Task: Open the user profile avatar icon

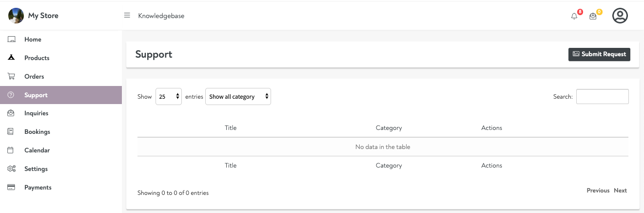Action: coord(620,16)
